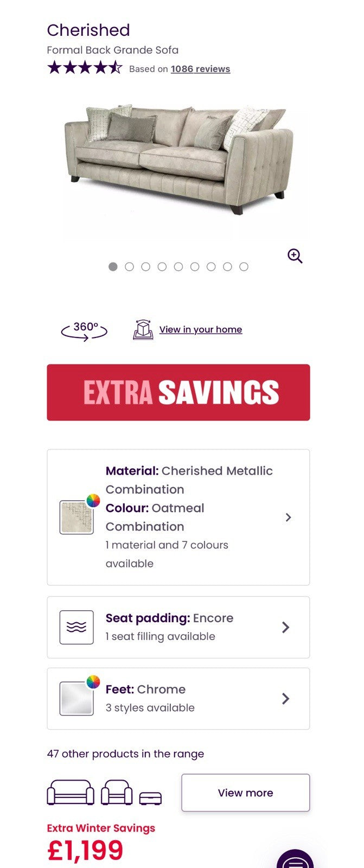This screenshot has width=364, height=868.
Task: Click the magnifier zoom icon
Action: pyautogui.click(x=295, y=256)
